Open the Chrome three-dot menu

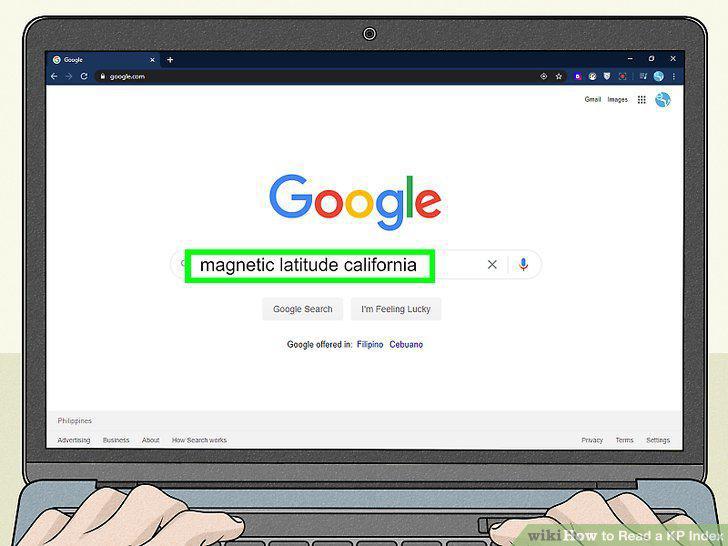coord(674,76)
